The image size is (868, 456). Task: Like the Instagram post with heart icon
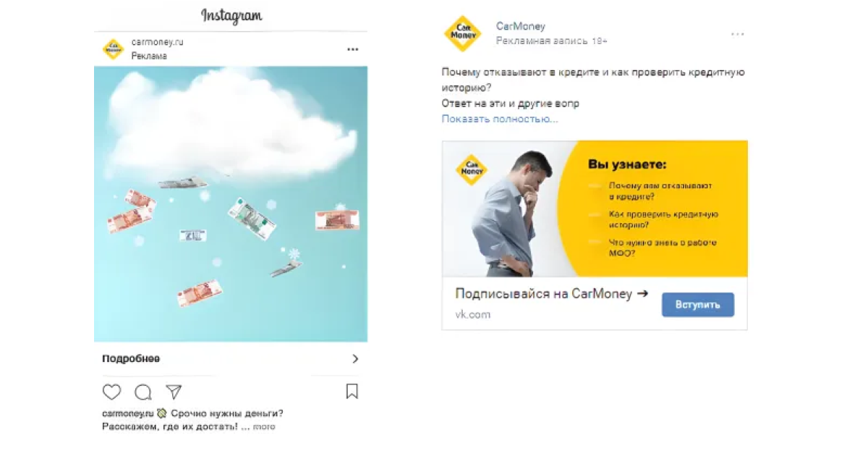tap(111, 392)
